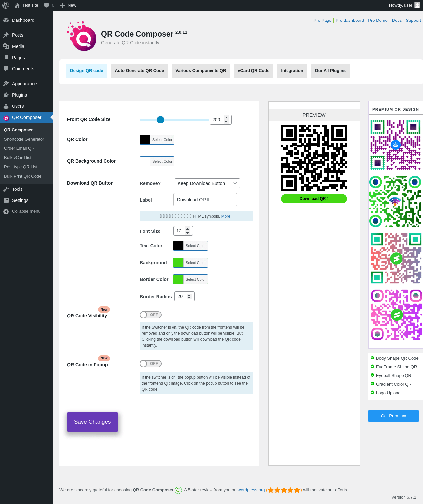The image size is (423, 504).
Task: Click the Tools wrench icon
Action: (6, 189)
